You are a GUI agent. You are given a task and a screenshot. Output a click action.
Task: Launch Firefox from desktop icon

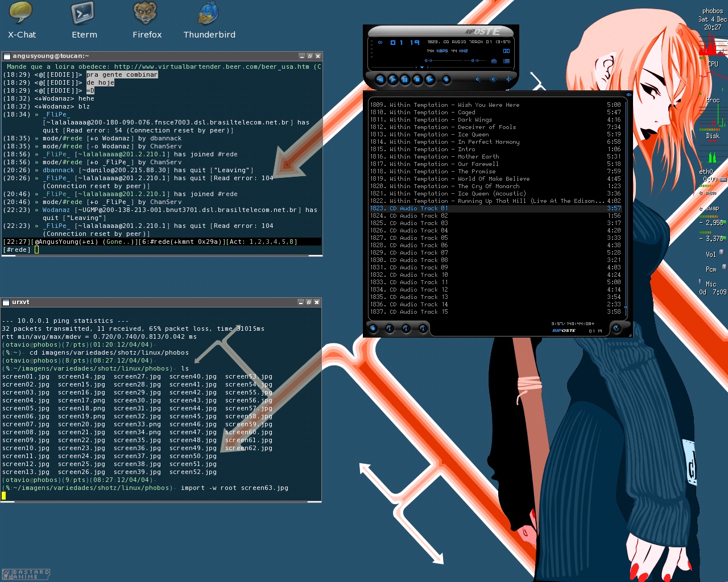coord(147,20)
